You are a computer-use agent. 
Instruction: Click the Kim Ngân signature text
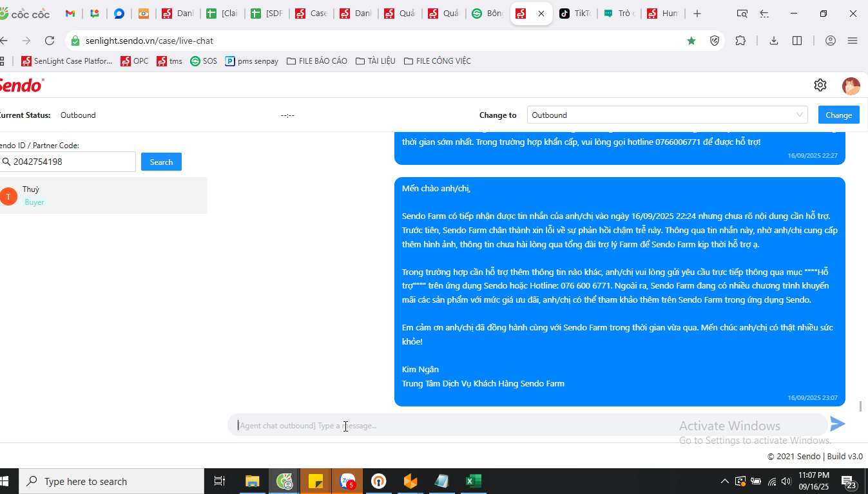tap(420, 369)
